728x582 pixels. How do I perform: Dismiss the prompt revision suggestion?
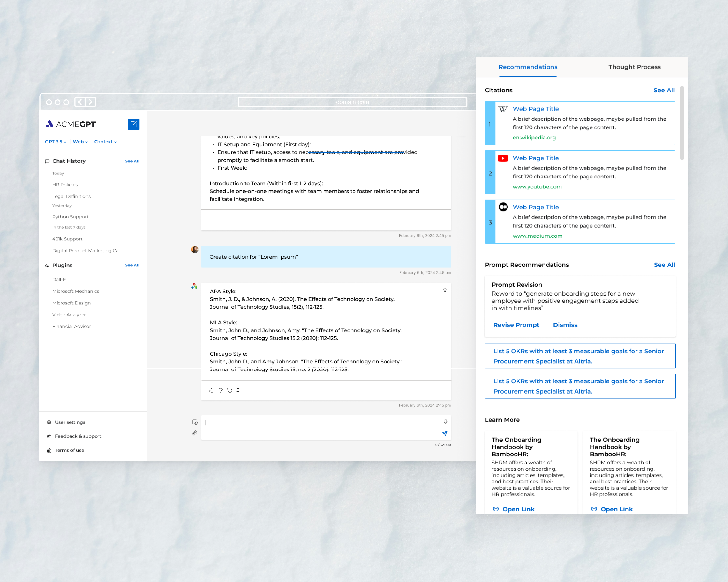(565, 325)
